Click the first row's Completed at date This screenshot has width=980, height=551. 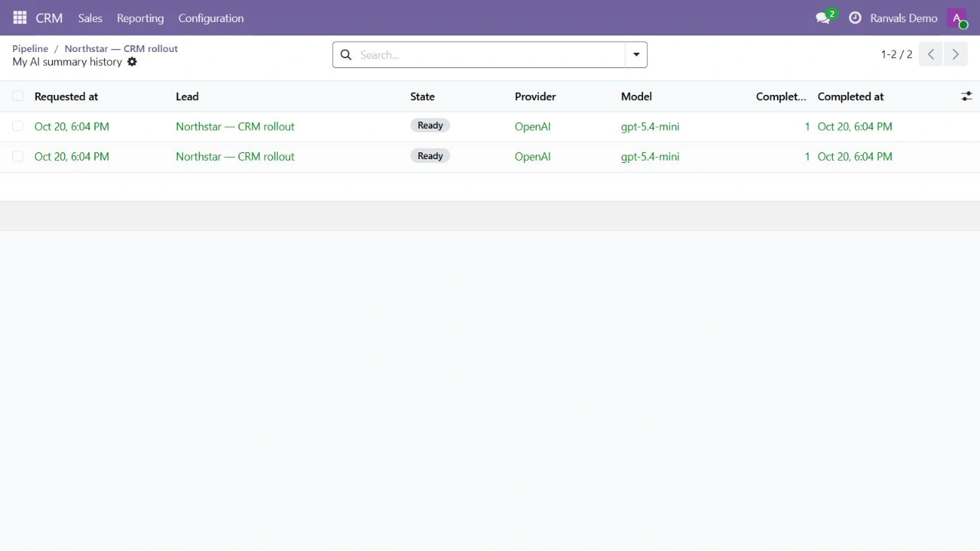tap(855, 126)
